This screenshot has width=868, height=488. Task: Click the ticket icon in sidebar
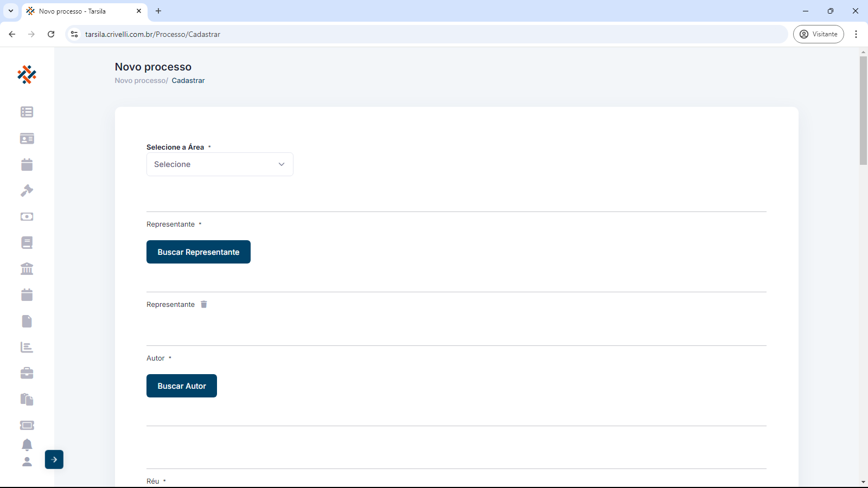(x=27, y=425)
